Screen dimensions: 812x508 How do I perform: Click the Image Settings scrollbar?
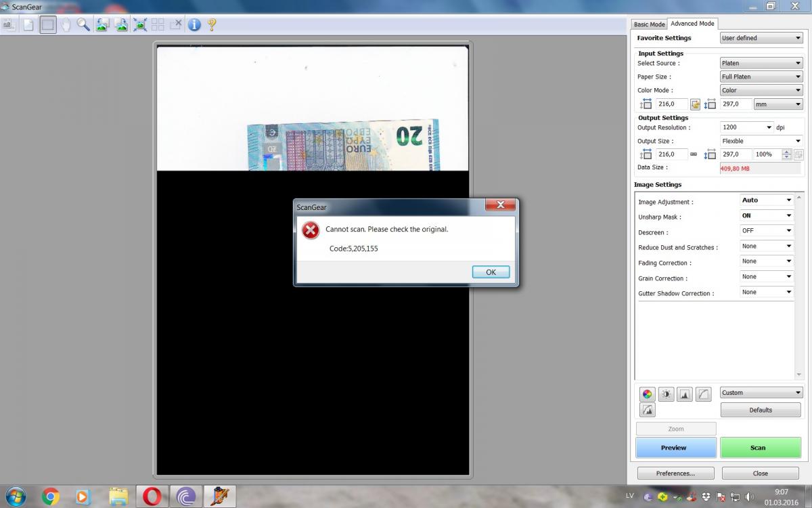pos(799,286)
